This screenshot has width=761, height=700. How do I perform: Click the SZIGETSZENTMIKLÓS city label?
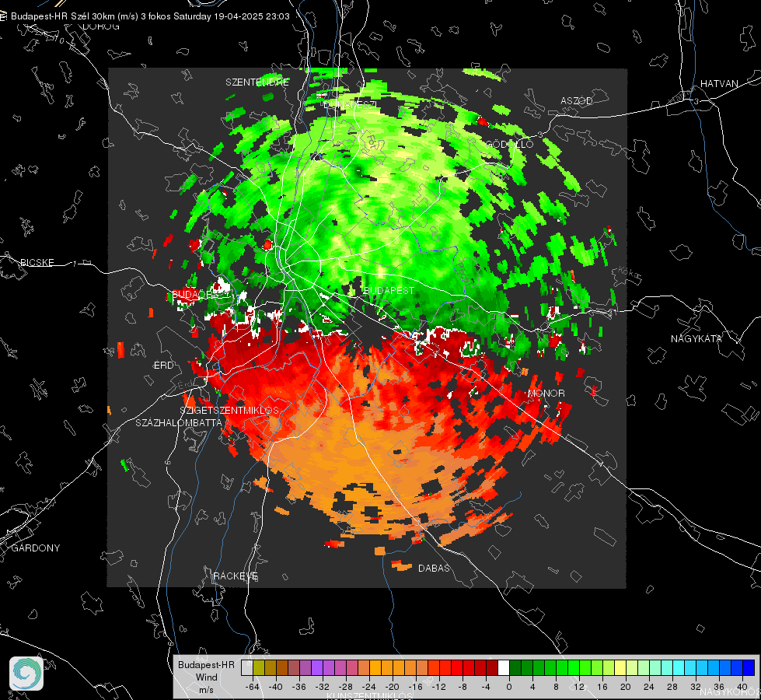click(x=229, y=411)
